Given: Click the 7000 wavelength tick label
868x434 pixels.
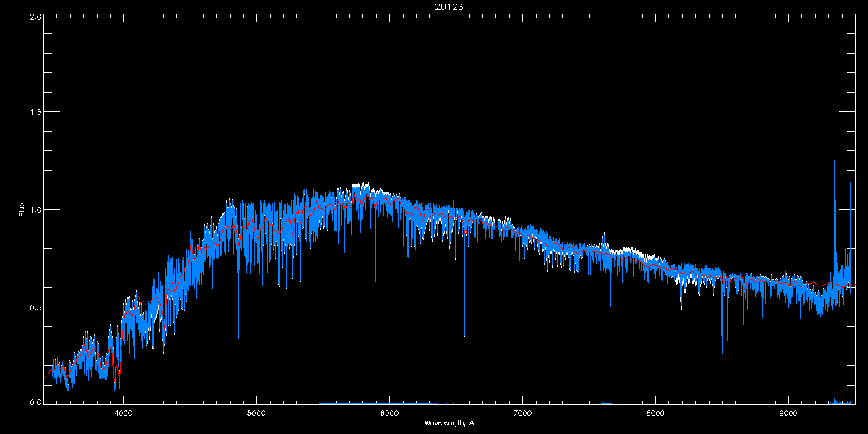Looking at the screenshot, I should [522, 413].
